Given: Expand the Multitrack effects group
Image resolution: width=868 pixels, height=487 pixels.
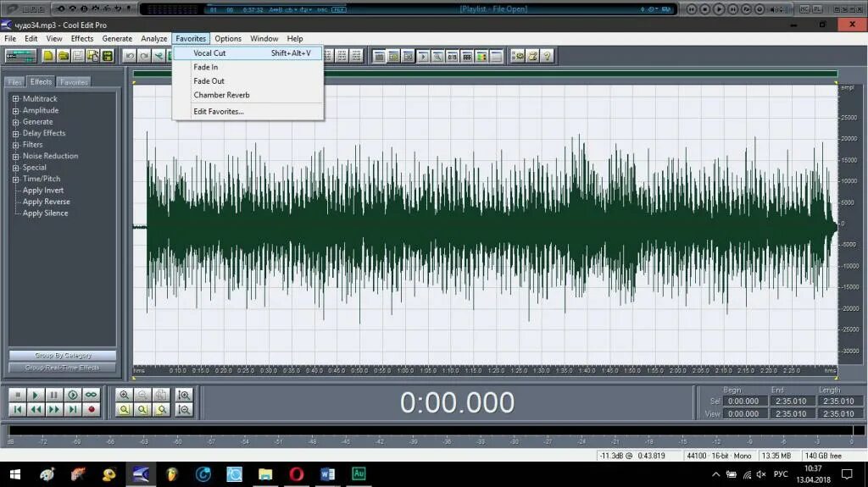Looking at the screenshot, I should (15, 99).
